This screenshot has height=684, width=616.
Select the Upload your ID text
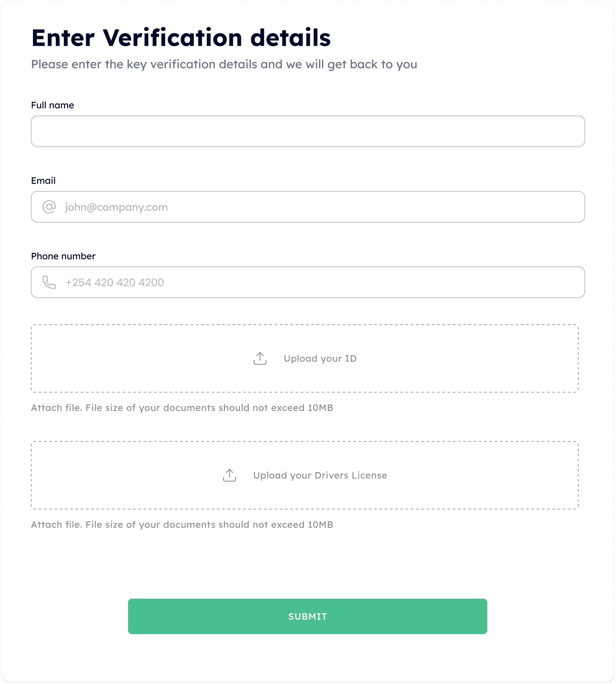tap(320, 359)
